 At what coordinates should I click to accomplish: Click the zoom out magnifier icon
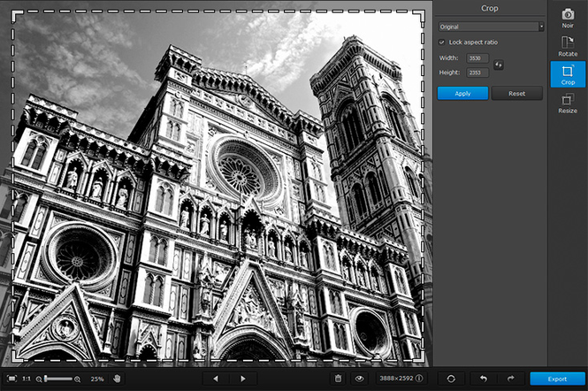(x=39, y=379)
